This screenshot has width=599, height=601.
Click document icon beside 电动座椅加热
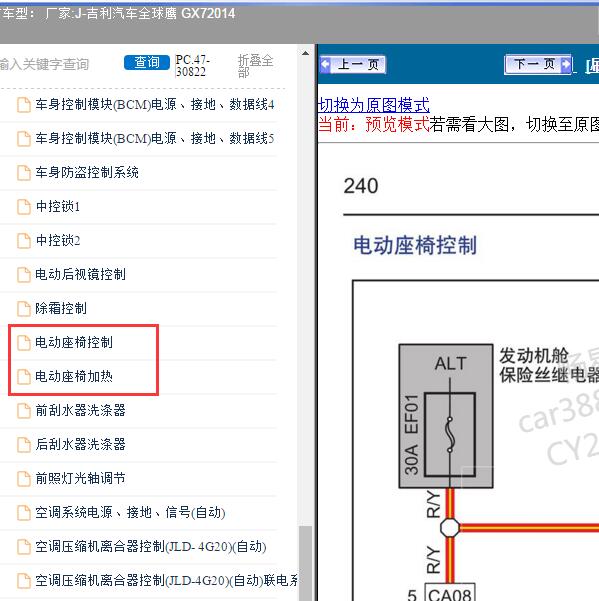pyautogui.click(x=24, y=377)
